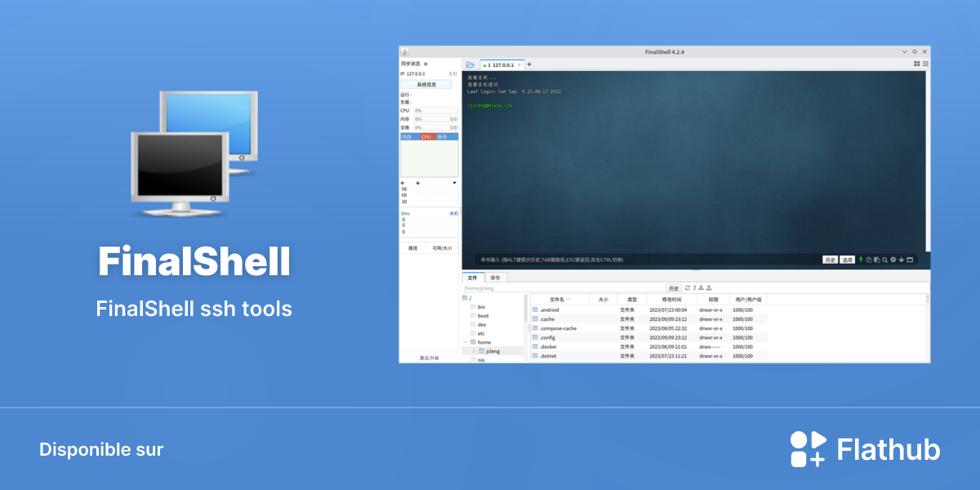Click the .android folder icon

(x=536, y=310)
